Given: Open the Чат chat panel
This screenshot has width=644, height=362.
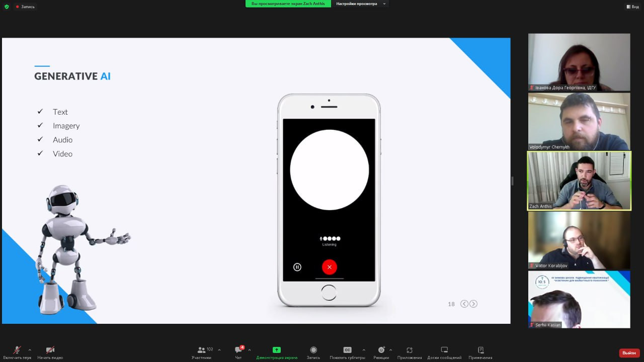Looking at the screenshot, I should (x=238, y=352).
